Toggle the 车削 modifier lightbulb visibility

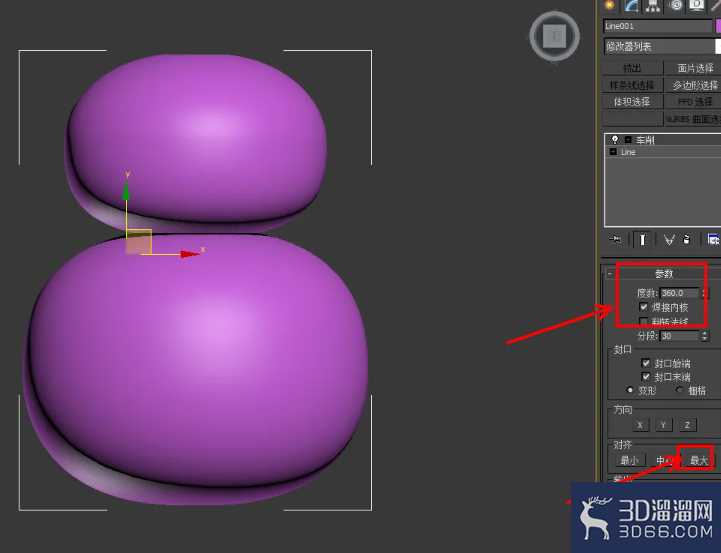coord(615,139)
